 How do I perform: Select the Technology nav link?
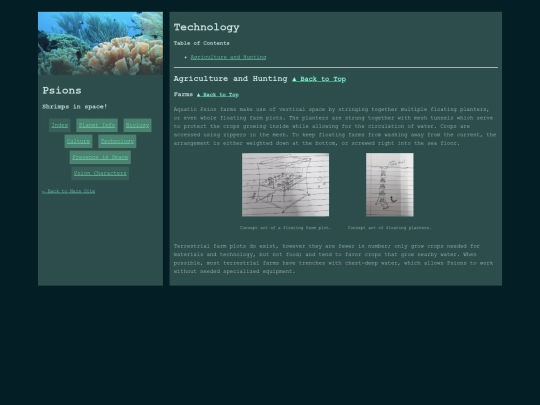117,141
